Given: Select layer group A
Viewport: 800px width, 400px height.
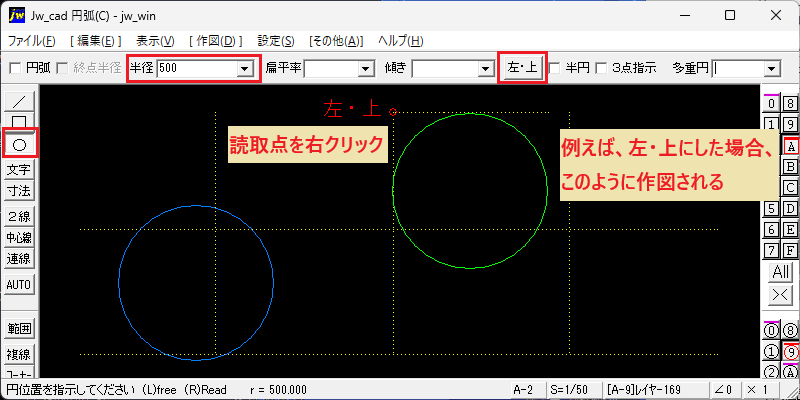Looking at the screenshot, I should (x=790, y=146).
